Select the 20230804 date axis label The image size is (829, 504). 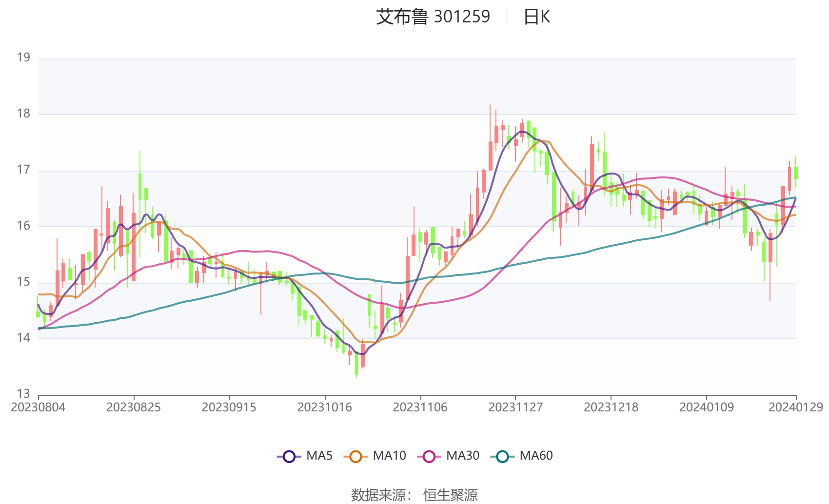(x=38, y=407)
